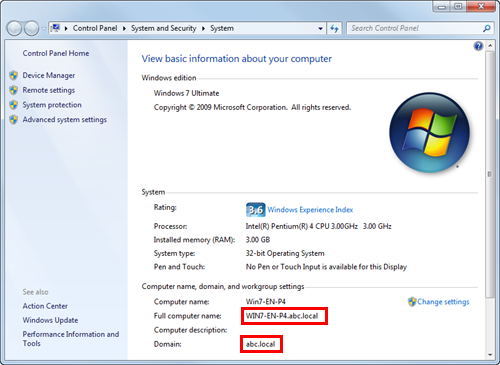This screenshot has height=365, width=500.
Task: Click the 3.6 rating badge icon
Action: coord(256,210)
